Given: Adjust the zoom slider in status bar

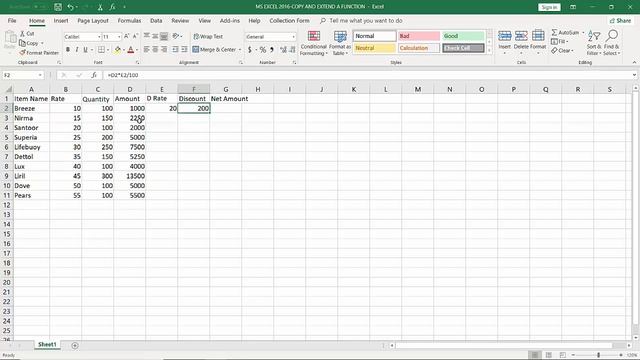Looking at the screenshot, I should 598,355.
